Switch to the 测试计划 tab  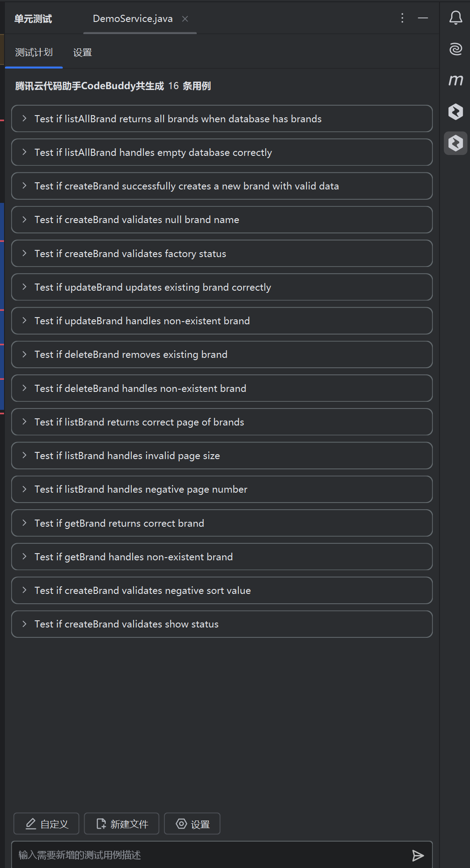pyautogui.click(x=34, y=52)
